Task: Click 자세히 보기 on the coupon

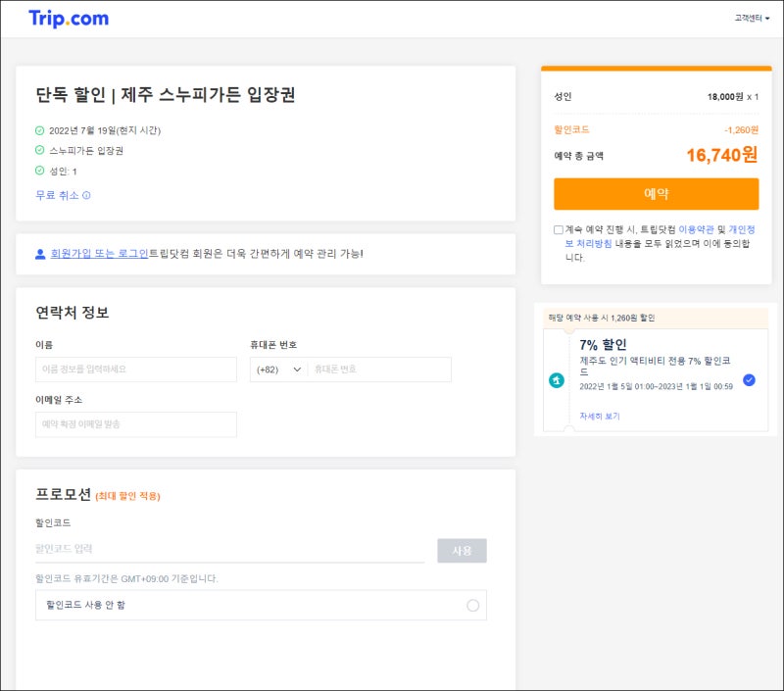Action: (x=600, y=417)
